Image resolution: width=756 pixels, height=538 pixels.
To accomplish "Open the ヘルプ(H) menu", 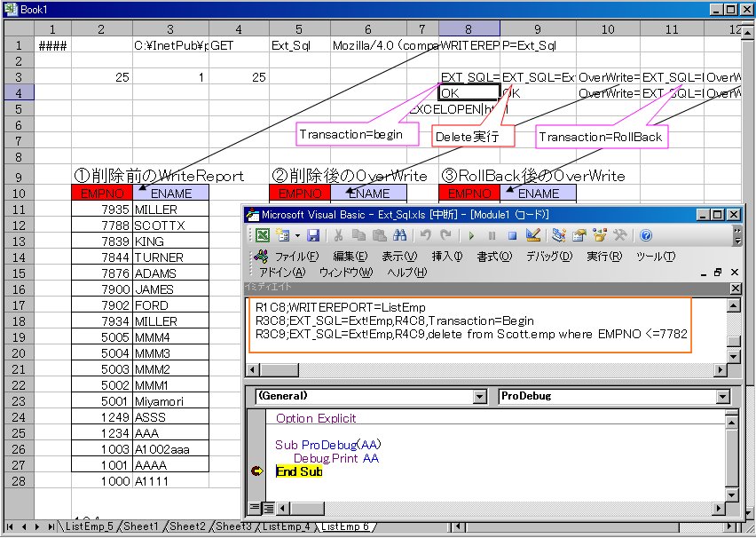I will (x=407, y=273).
